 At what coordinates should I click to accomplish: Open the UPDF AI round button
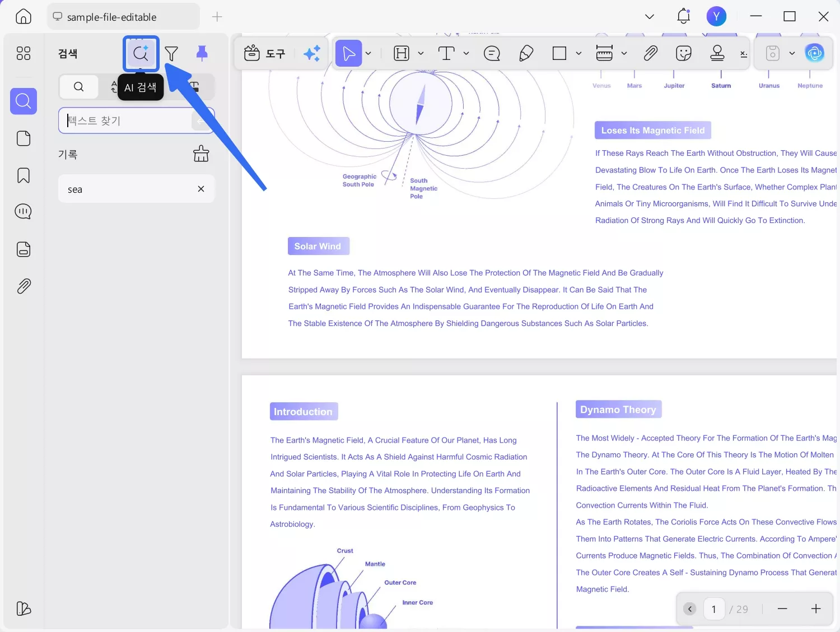coord(815,54)
